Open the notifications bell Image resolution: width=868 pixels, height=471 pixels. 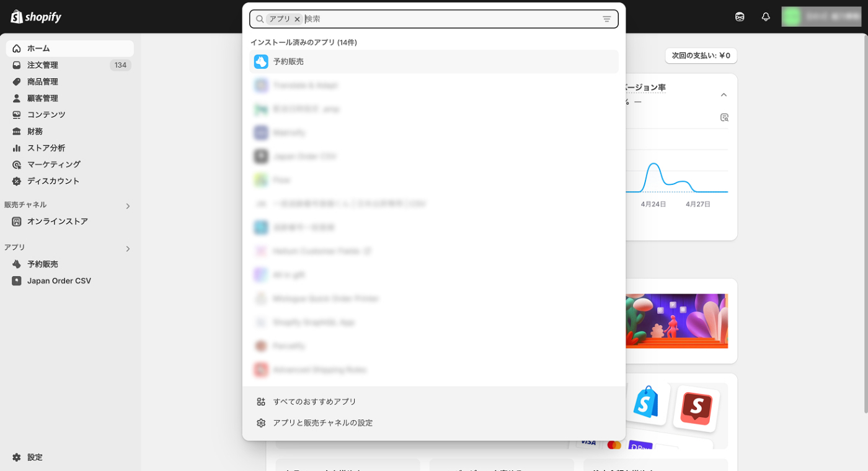766,17
